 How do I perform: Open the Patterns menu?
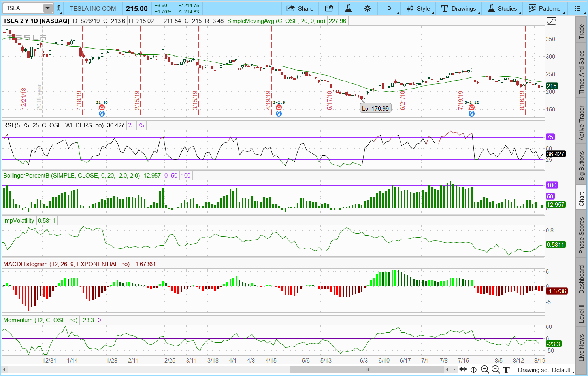point(545,8)
